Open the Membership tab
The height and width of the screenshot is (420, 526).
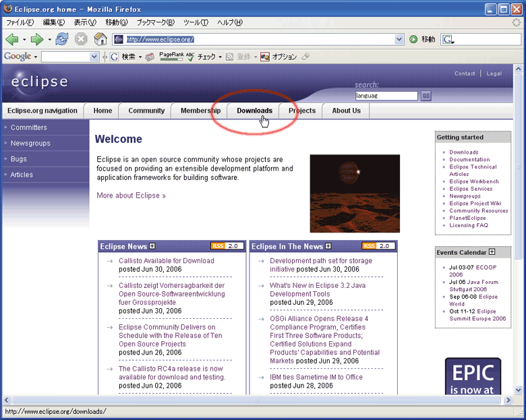(200, 111)
